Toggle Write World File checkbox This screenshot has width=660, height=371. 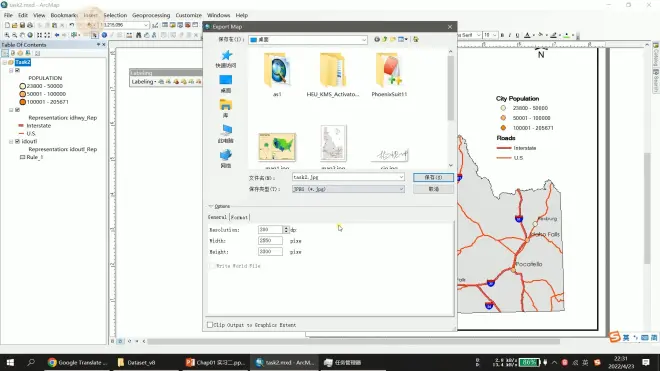212,266
